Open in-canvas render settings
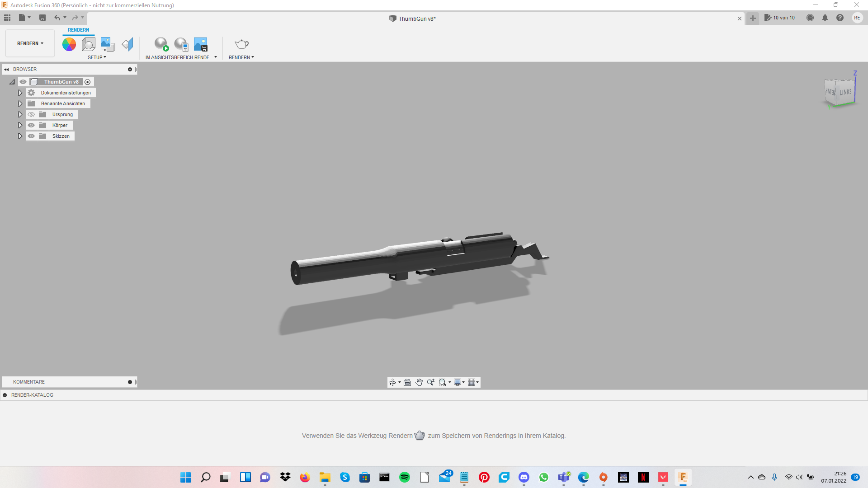868x488 pixels. (x=181, y=44)
